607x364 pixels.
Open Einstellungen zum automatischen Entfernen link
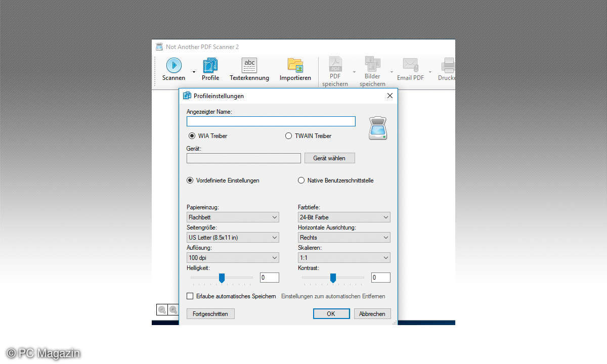point(333,296)
